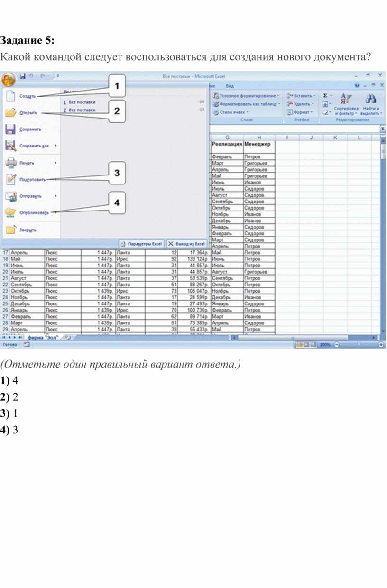Viewport: 387px width, 588px height.
Task: Click the zoom in plus button
Action: [382, 345]
